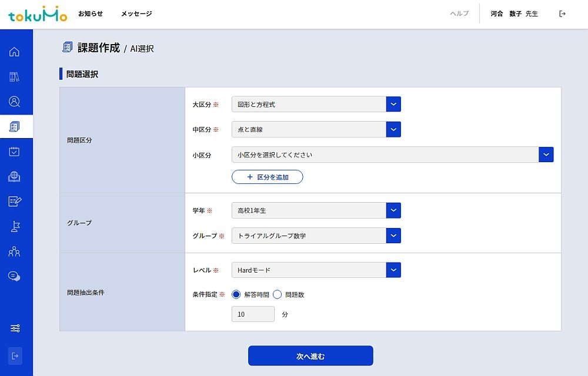Open the Home icon in the sidebar

coord(15,52)
